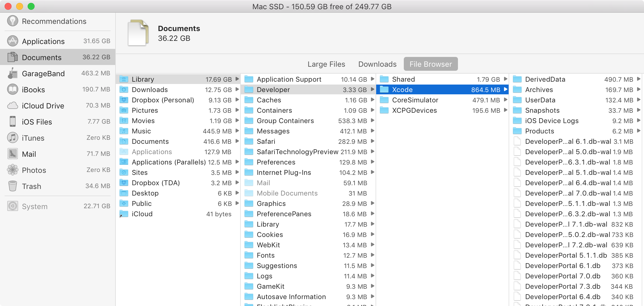Select the File Browser tab

coord(431,64)
